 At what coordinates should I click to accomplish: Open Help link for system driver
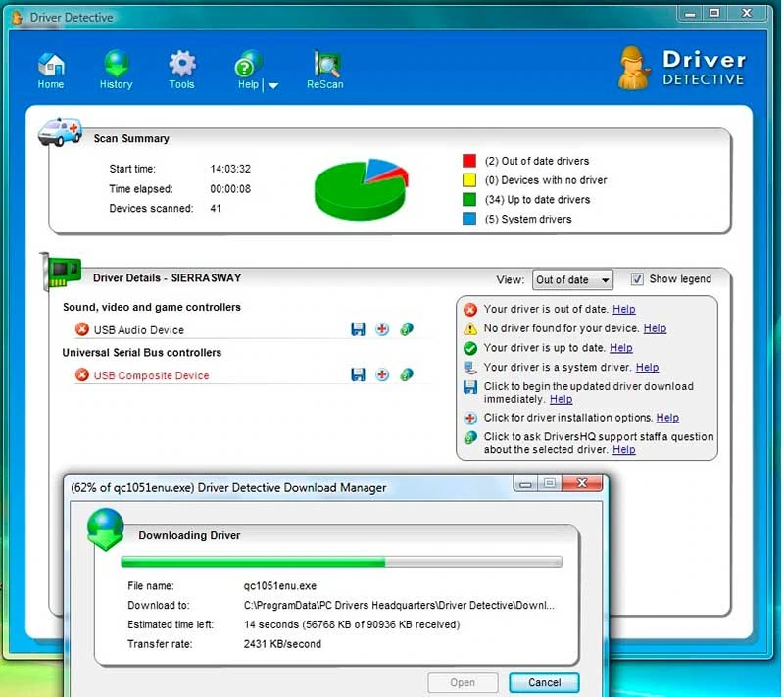pyautogui.click(x=647, y=367)
